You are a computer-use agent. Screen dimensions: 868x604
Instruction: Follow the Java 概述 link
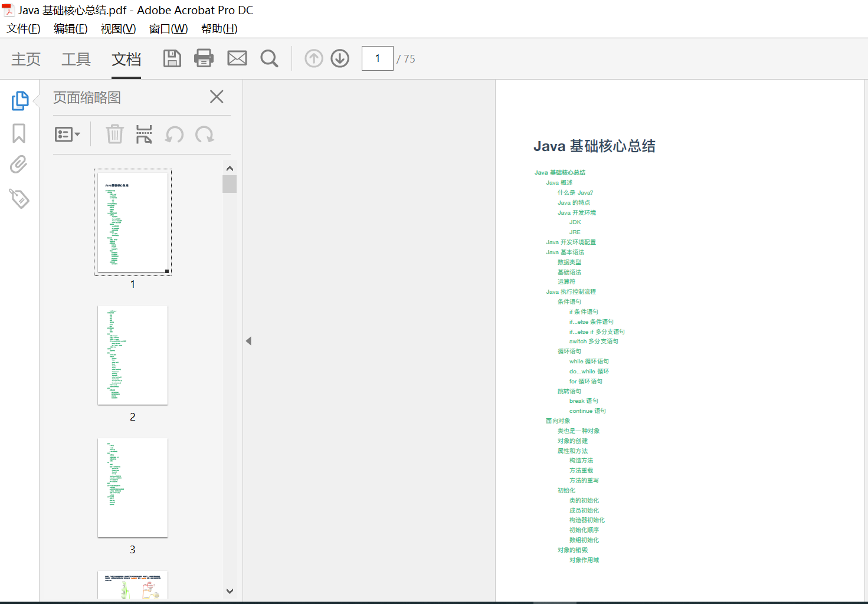[559, 183]
